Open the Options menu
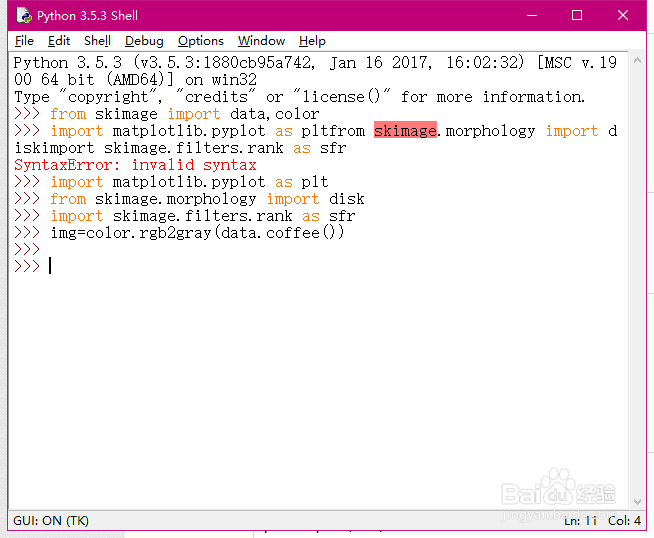This screenshot has height=538, width=654. [201, 41]
